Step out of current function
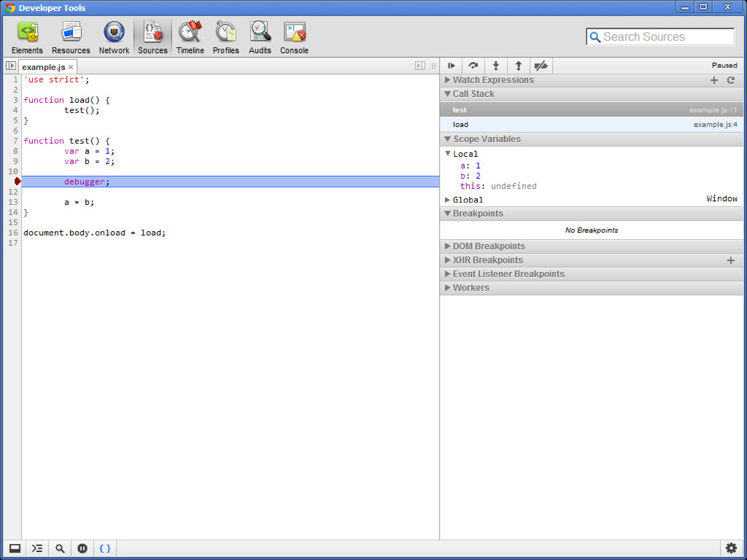 pyautogui.click(x=519, y=66)
